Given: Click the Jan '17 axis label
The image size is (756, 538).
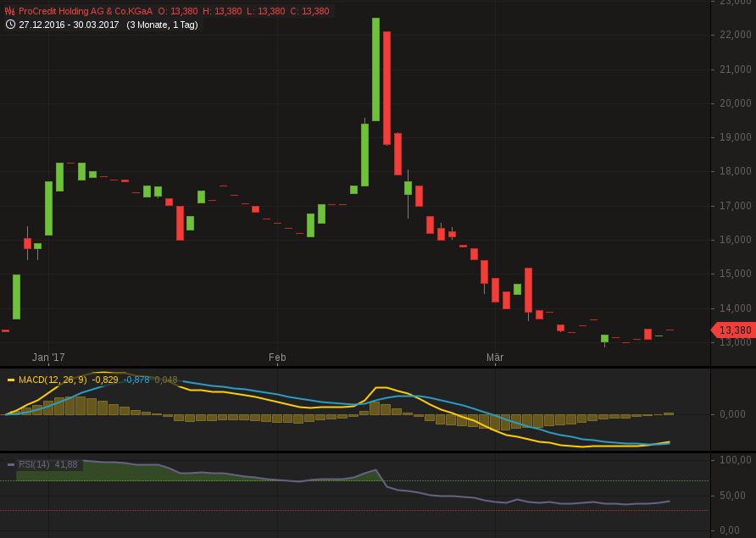Looking at the screenshot, I should coord(49,358).
